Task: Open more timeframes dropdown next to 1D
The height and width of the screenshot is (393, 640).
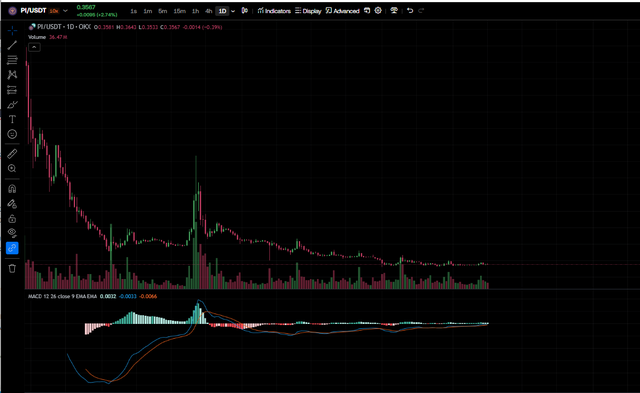Action: (x=233, y=11)
